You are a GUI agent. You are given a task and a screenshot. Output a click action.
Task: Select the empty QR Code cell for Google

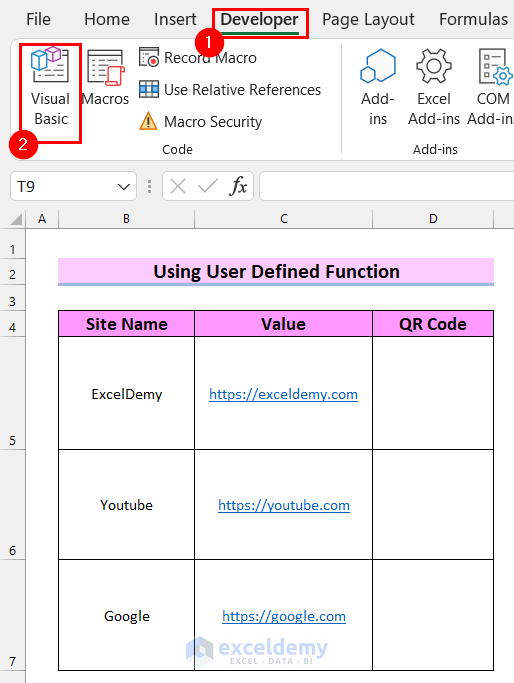point(433,615)
